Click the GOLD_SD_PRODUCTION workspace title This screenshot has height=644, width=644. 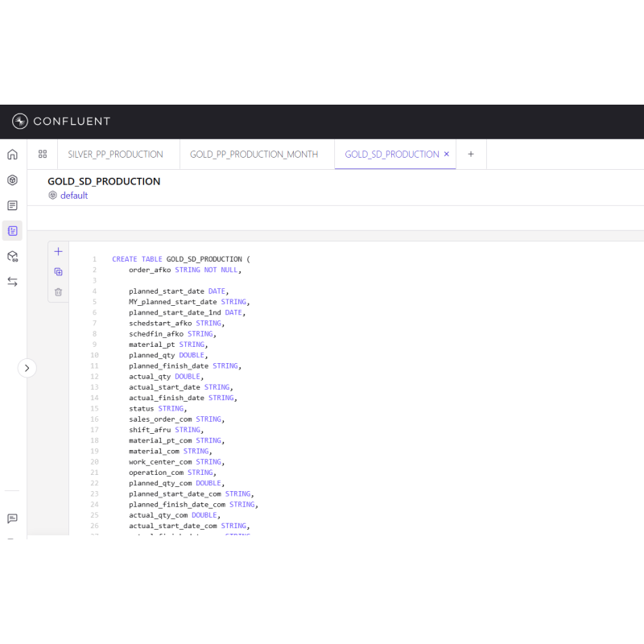click(104, 181)
